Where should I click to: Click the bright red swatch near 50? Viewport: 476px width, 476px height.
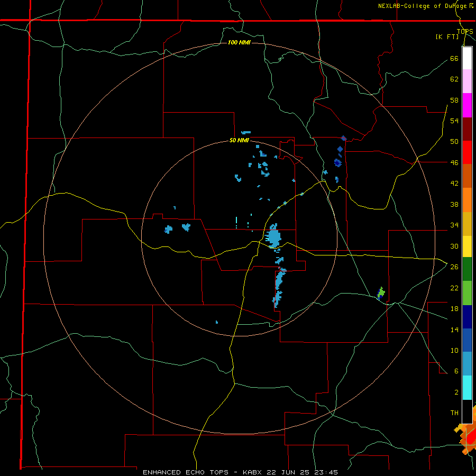coord(467,152)
